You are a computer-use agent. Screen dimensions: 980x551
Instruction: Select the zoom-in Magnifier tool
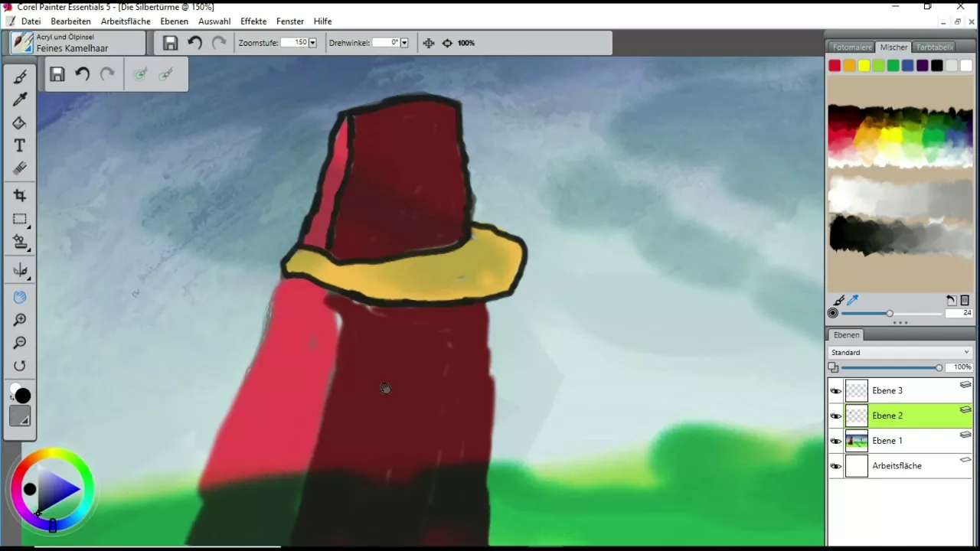20,320
